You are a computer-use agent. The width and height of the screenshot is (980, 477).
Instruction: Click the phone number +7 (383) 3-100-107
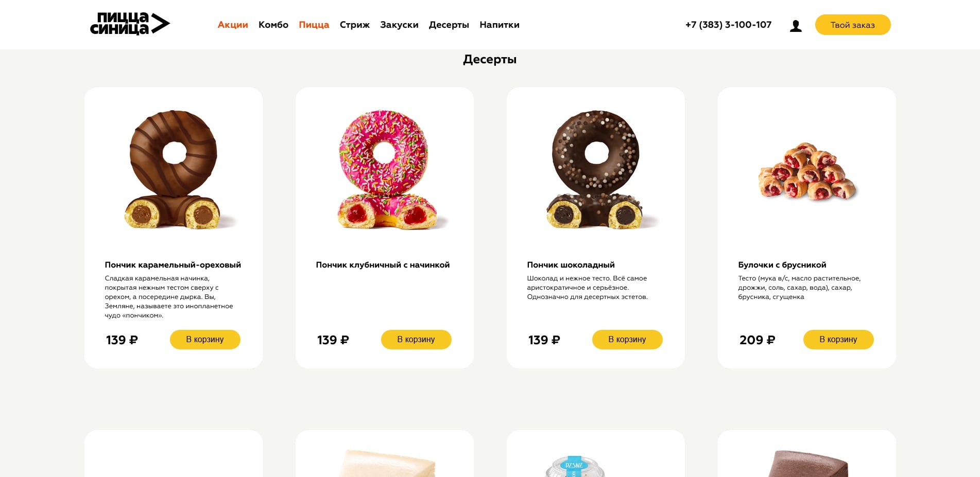728,25
